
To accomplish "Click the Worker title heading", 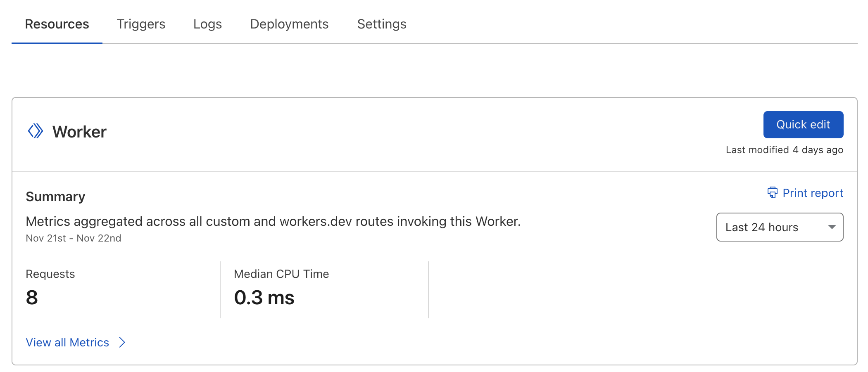I will pyautogui.click(x=78, y=131).
